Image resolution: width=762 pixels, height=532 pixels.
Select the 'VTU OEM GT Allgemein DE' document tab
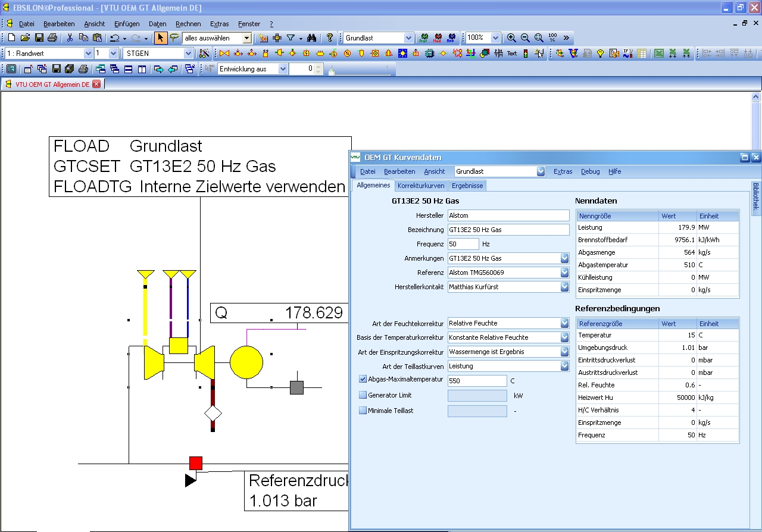(x=52, y=85)
